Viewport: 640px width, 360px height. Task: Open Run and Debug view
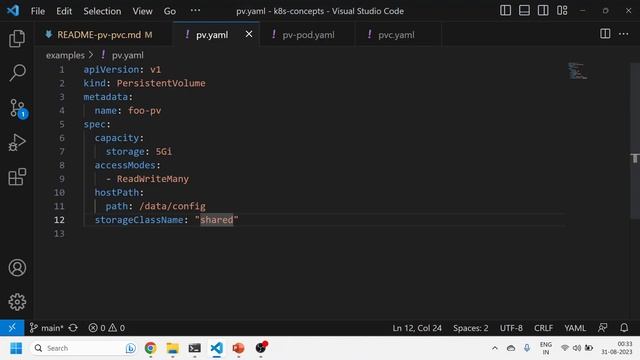pos(17,142)
